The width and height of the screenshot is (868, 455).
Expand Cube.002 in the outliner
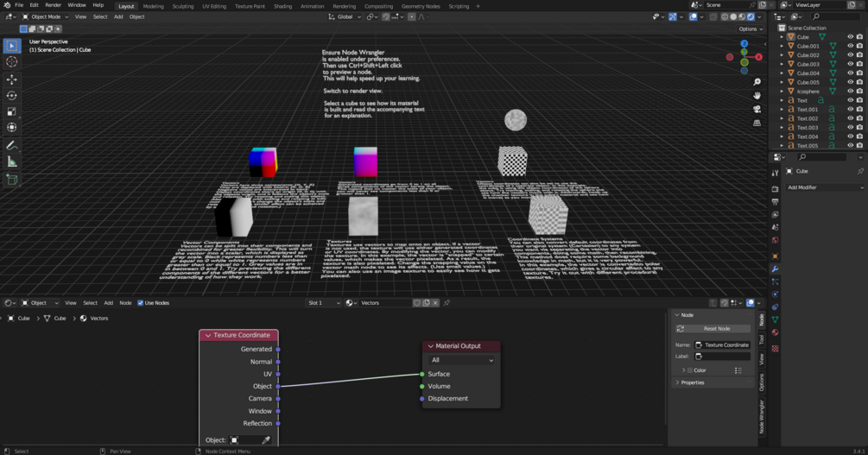tap(782, 55)
